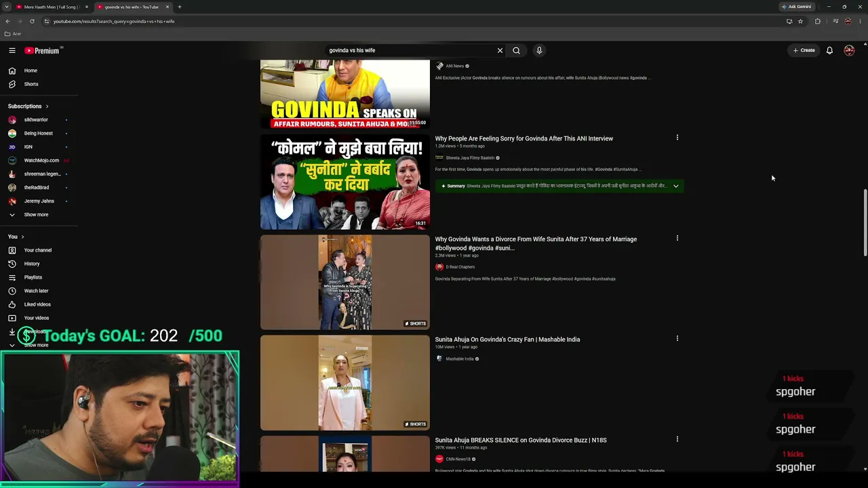
Task: Open the notifications bell
Action: (x=829, y=50)
